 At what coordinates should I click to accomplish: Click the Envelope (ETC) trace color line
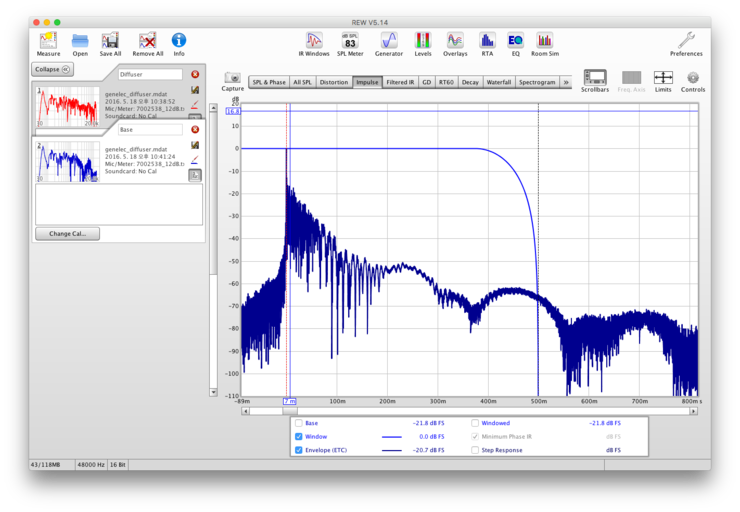click(x=391, y=451)
